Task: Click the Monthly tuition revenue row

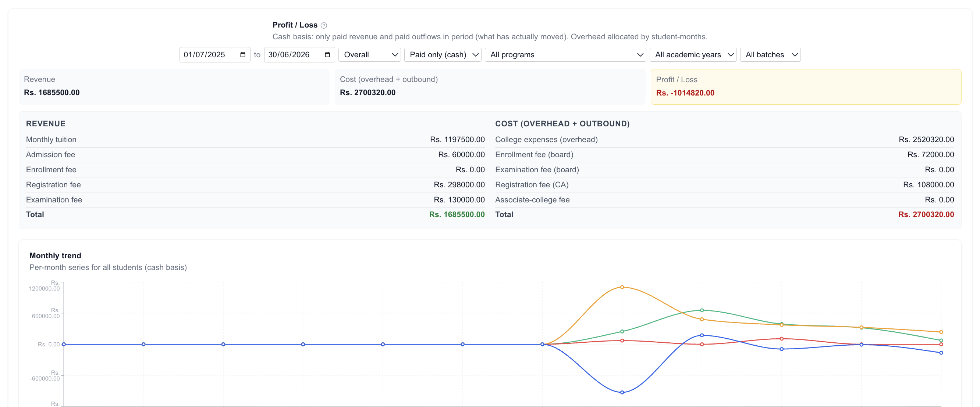Action: pos(255,140)
